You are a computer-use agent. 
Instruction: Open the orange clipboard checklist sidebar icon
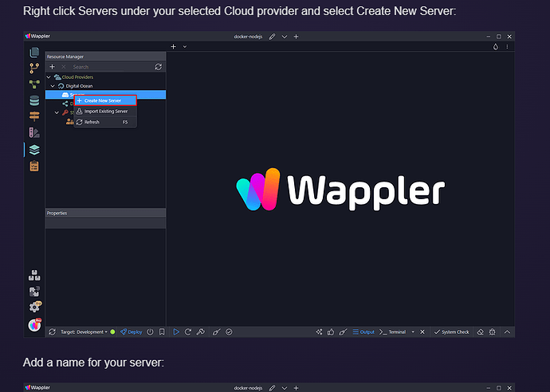pyautogui.click(x=34, y=166)
